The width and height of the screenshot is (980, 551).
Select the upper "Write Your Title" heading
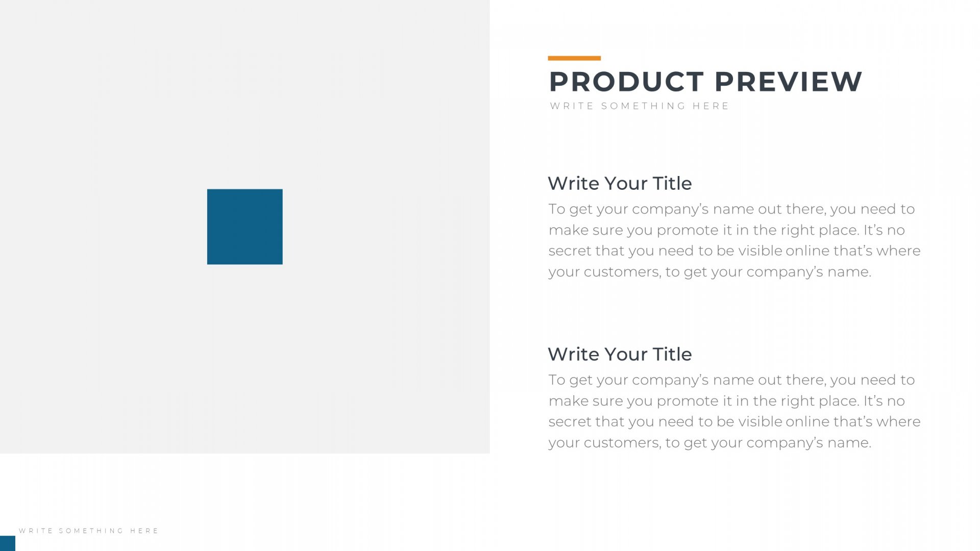click(x=620, y=183)
